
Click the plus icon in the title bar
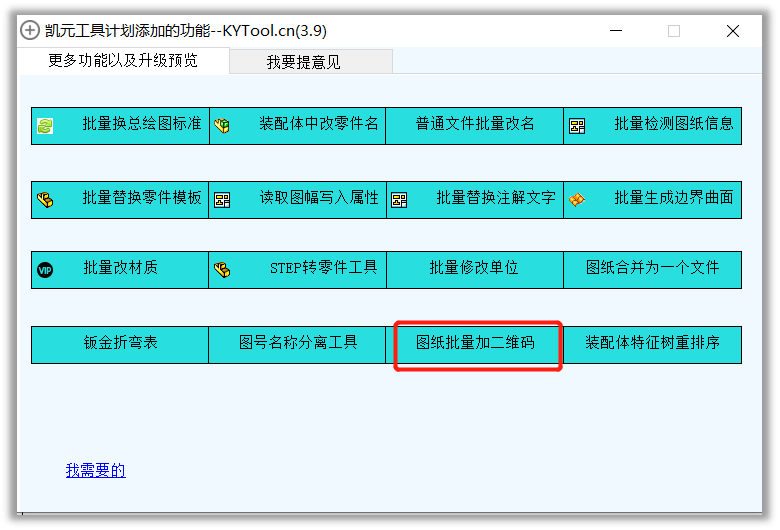pyautogui.click(x=30, y=30)
